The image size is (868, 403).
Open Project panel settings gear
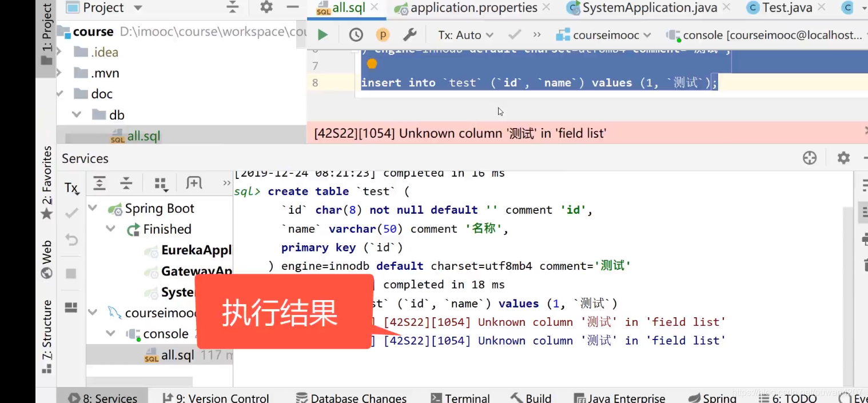coord(266,7)
